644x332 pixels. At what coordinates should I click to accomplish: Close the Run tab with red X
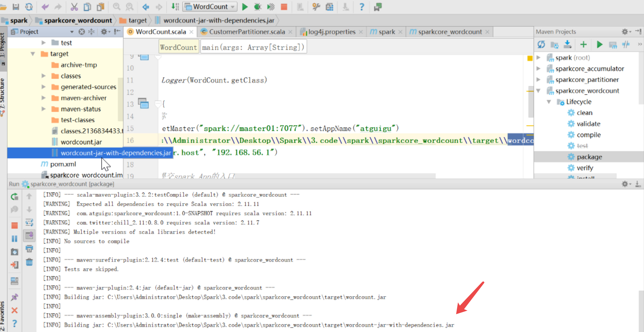click(x=14, y=310)
